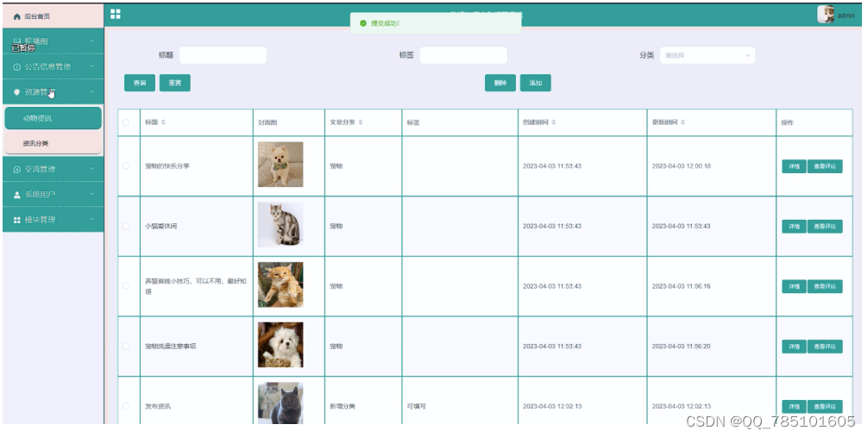Click the home icon beside 后台首页

(16, 16)
